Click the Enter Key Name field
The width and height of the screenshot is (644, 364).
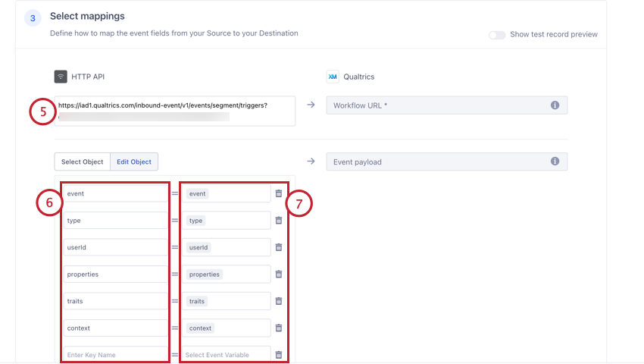coord(114,355)
